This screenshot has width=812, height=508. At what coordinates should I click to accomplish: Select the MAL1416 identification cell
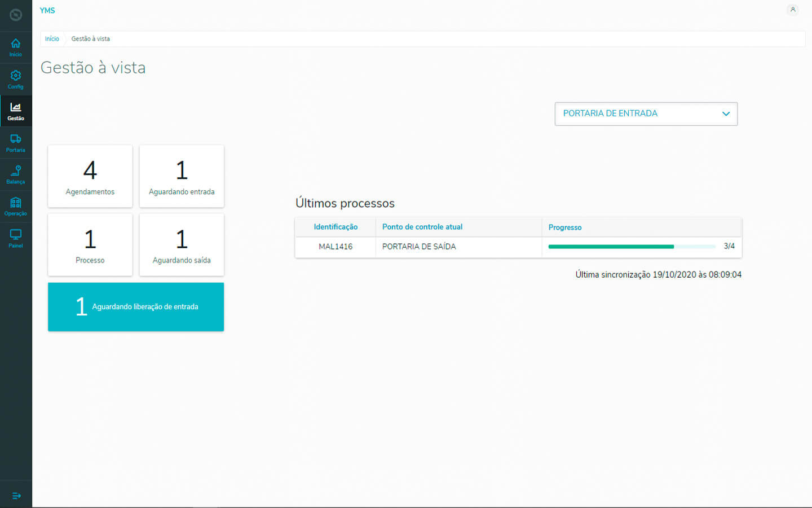[336, 247]
